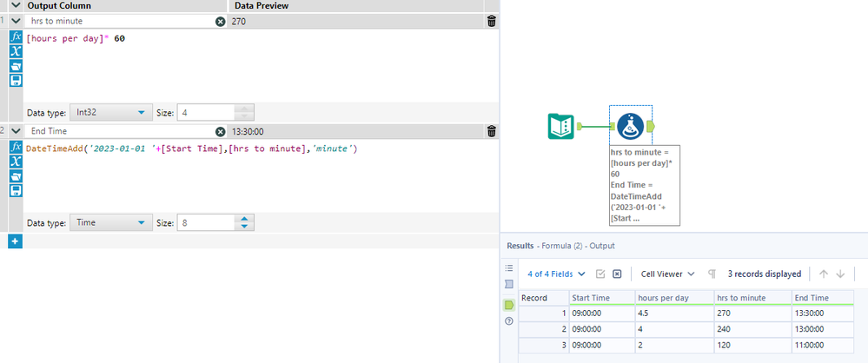Select the Record column header

(x=544, y=298)
